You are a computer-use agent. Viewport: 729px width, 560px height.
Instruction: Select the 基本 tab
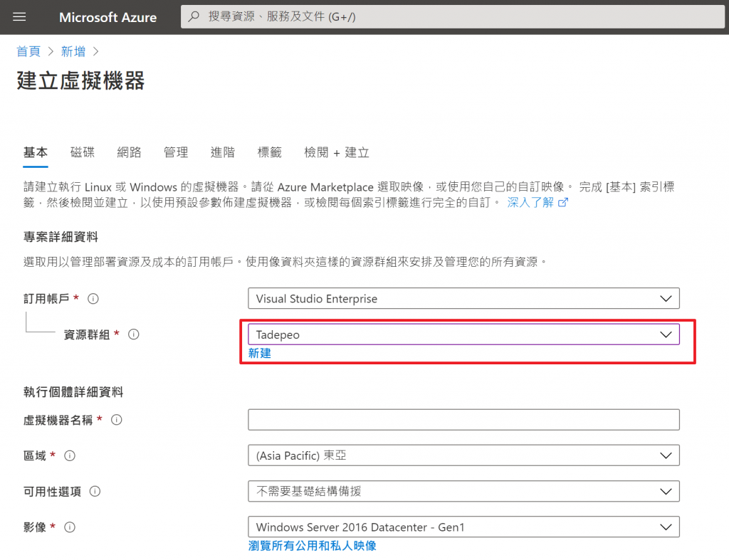[36, 152]
